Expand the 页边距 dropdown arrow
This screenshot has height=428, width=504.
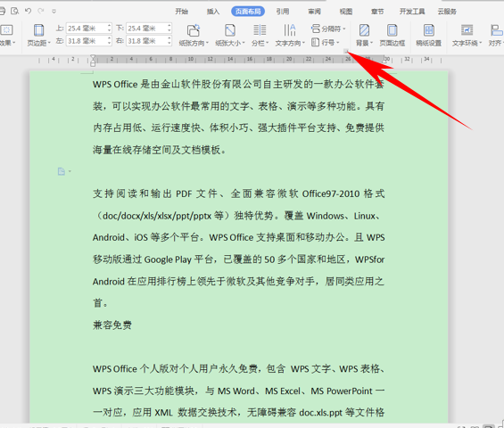(49, 43)
